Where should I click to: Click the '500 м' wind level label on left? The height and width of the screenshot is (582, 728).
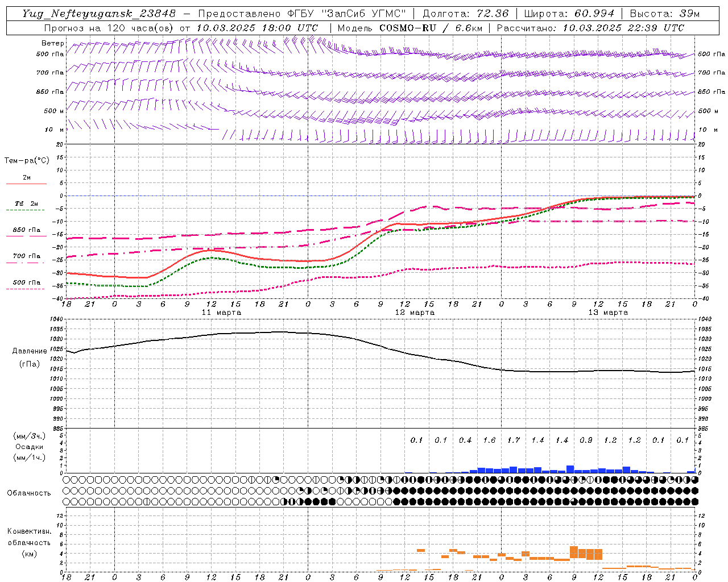point(54,111)
